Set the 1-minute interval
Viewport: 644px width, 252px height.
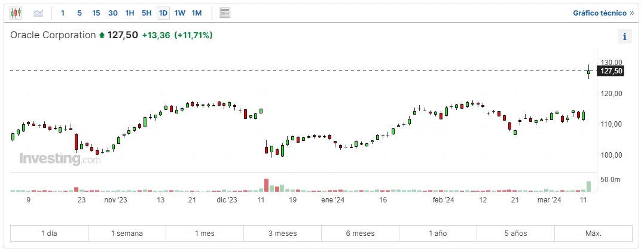(x=63, y=13)
